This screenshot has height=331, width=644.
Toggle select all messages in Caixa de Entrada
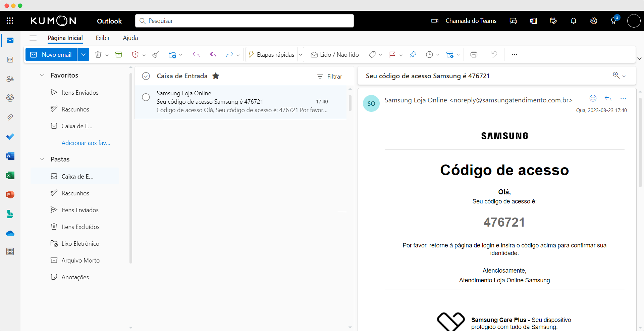pyautogui.click(x=146, y=76)
